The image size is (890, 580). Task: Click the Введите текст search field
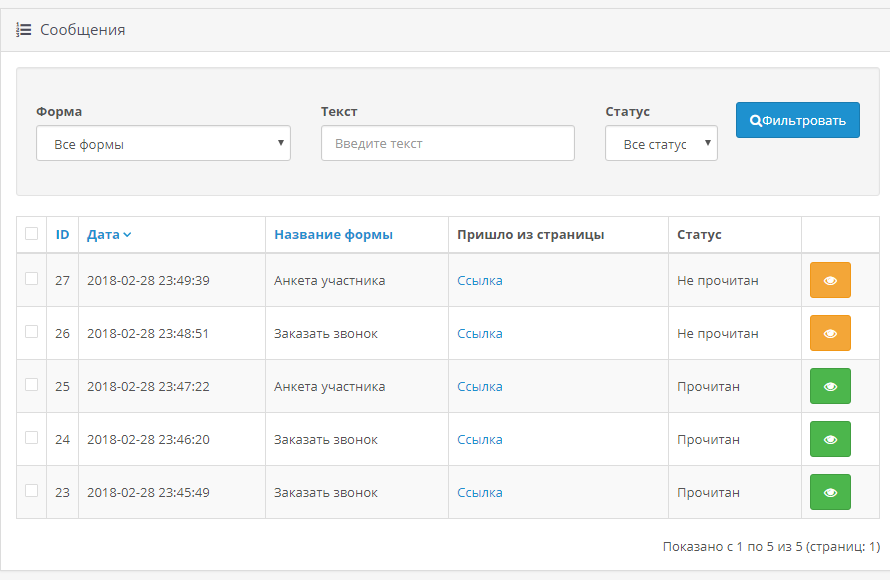click(447, 144)
